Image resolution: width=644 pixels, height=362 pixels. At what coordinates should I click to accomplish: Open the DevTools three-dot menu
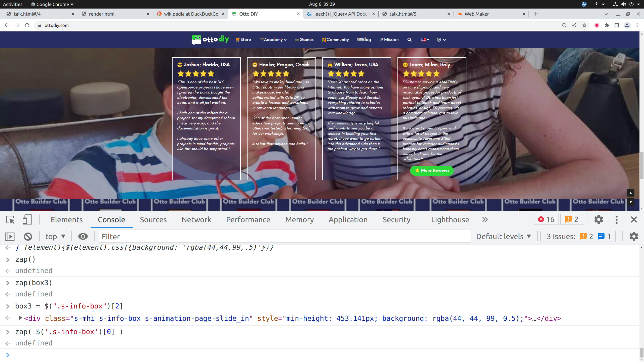[x=616, y=220]
